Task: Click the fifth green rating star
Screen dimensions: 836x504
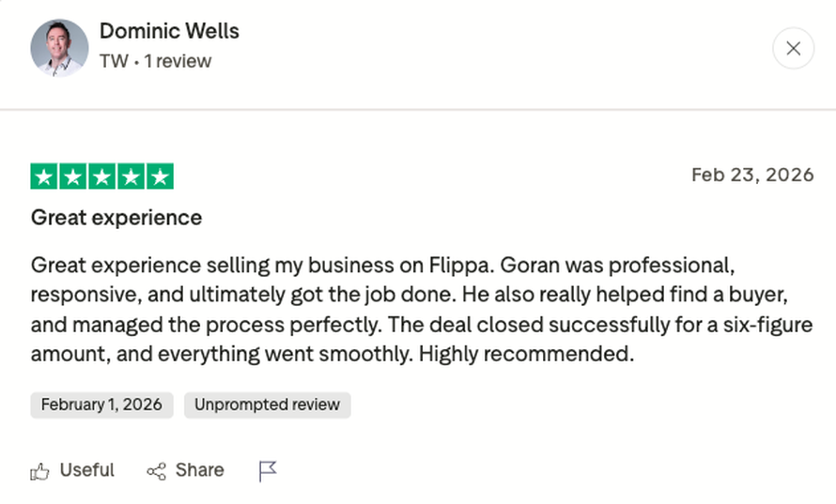Action: (x=161, y=176)
